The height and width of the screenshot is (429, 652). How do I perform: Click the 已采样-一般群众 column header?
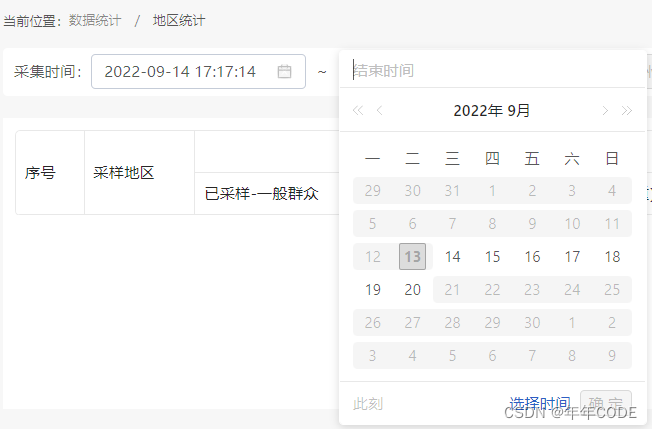click(262, 193)
